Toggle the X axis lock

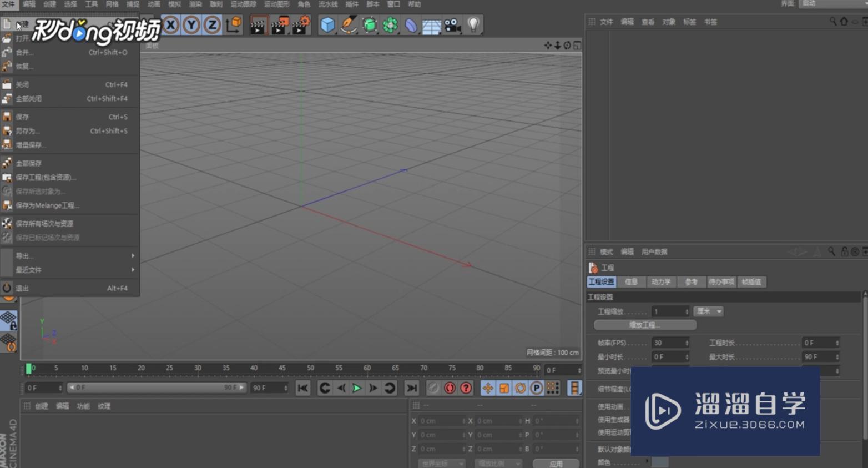pos(171,25)
